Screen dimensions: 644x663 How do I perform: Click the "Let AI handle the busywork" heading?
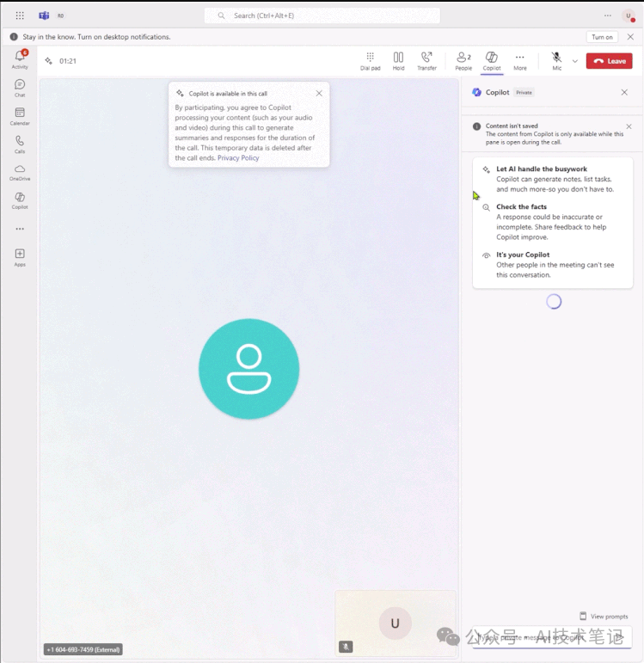pyautogui.click(x=542, y=169)
